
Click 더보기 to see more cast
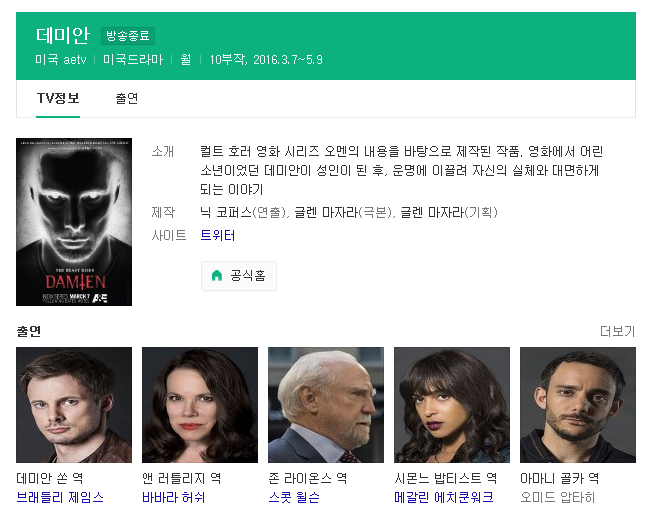pos(617,331)
